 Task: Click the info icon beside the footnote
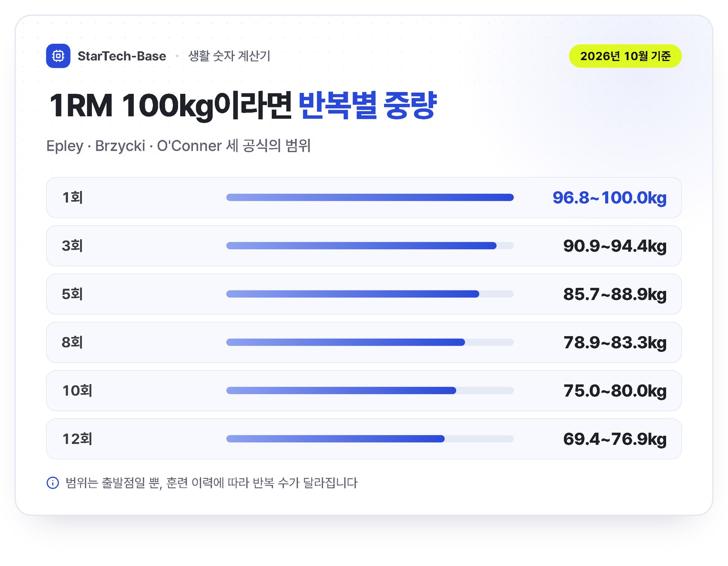[53, 483]
